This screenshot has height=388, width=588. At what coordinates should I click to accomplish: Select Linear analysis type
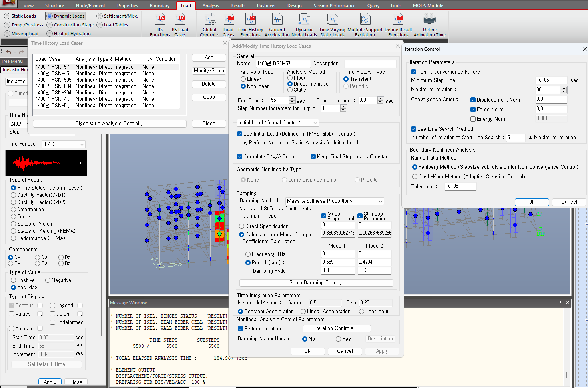243,79
